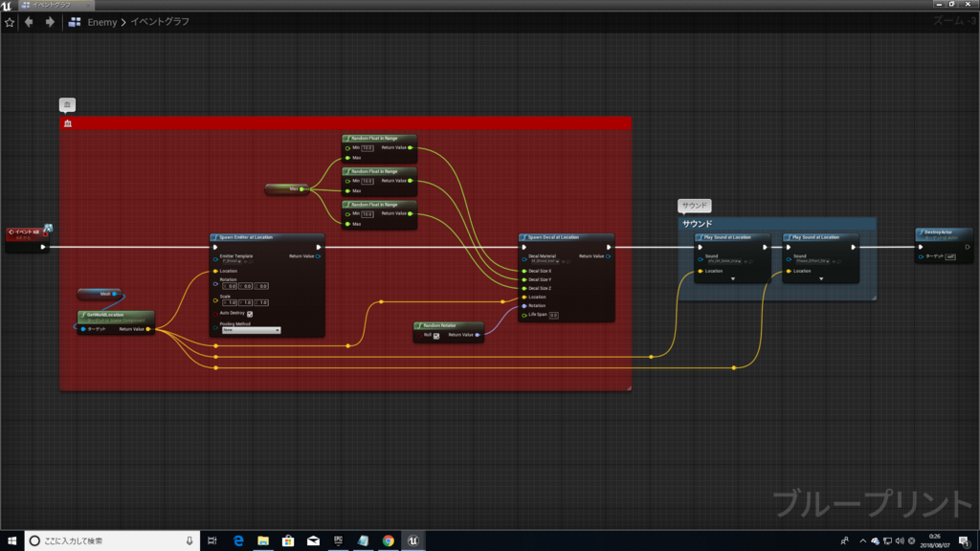Click the self target field on DestroyActor
Image resolution: width=980 pixels, height=551 pixels.
coord(950,256)
